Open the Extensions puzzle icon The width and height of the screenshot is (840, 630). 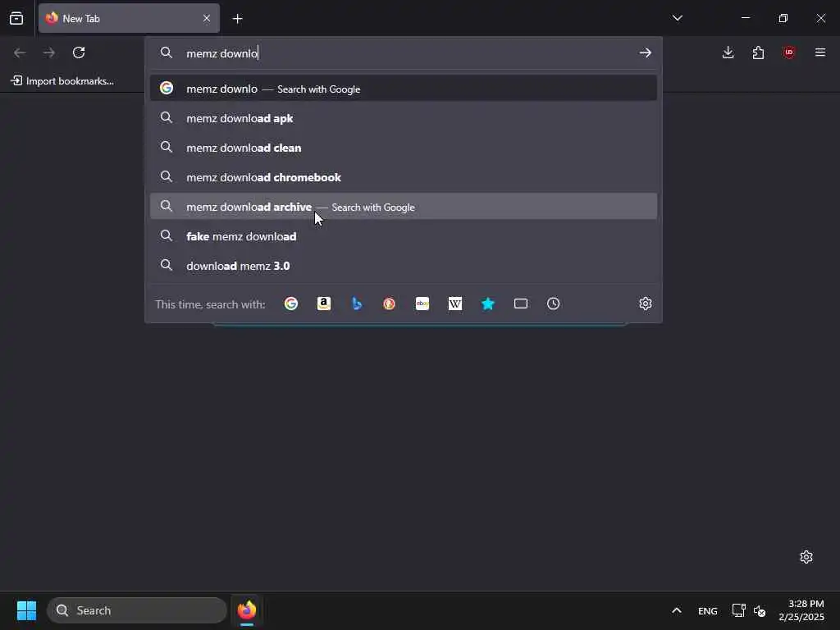(758, 52)
